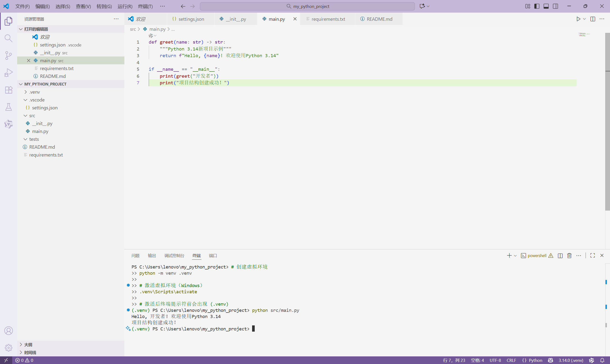Kill the terminal with the trash icon
Viewport: 610px width, 364px height.
[x=569, y=255]
